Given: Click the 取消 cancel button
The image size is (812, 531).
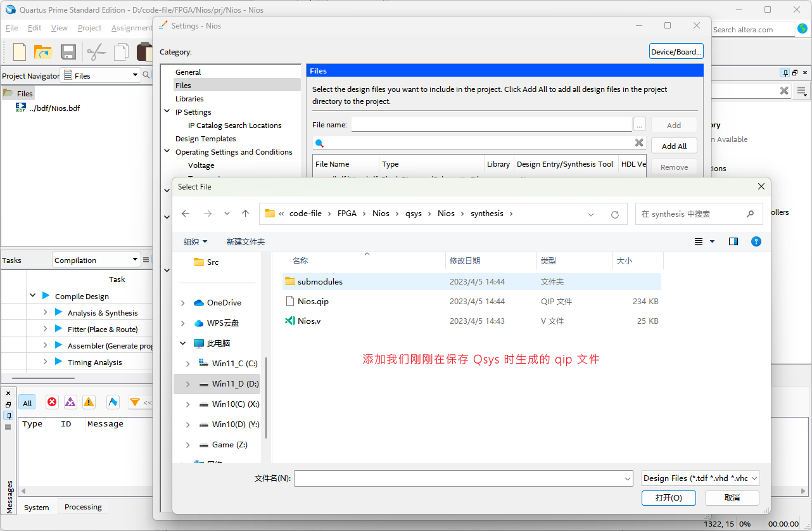Looking at the screenshot, I should 732,497.
